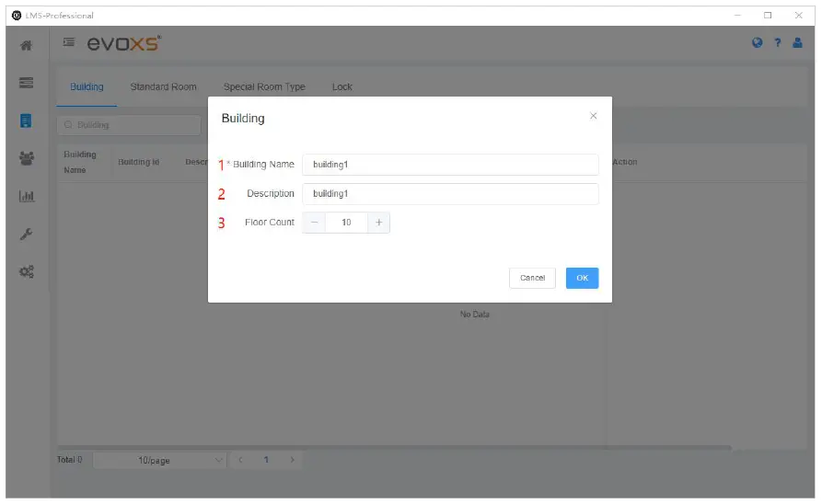This screenshot has width=822, height=504.
Task: Click the Action column header
Action: (x=625, y=163)
